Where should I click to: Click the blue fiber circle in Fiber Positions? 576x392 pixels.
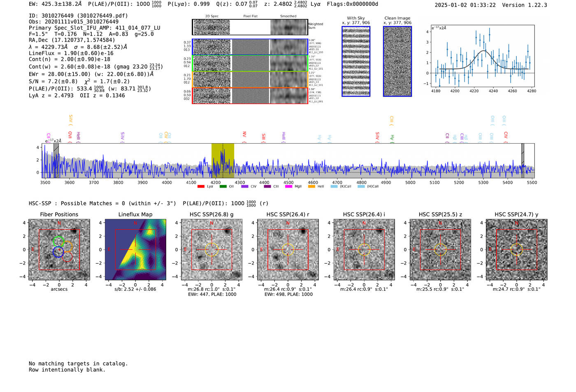(x=58, y=252)
